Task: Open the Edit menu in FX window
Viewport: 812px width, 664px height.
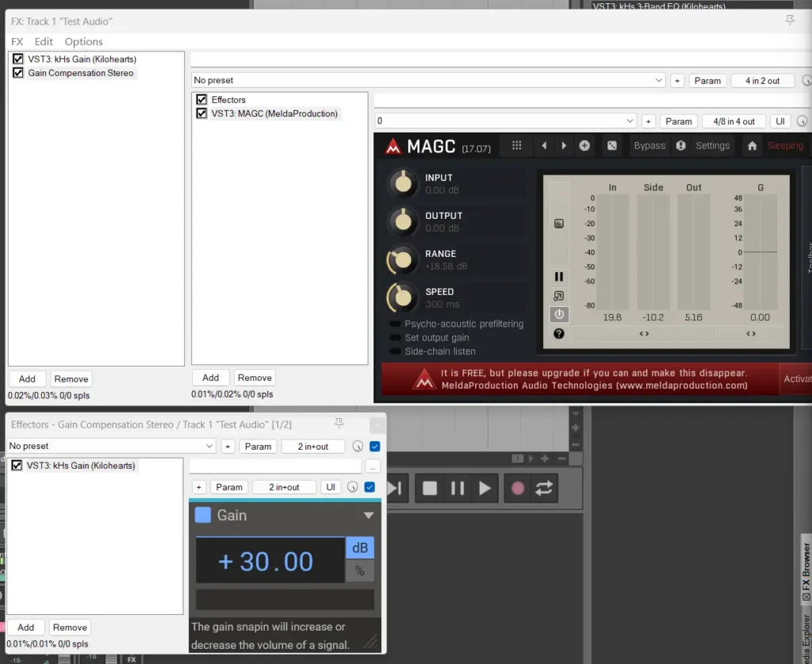Action: point(44,41)
